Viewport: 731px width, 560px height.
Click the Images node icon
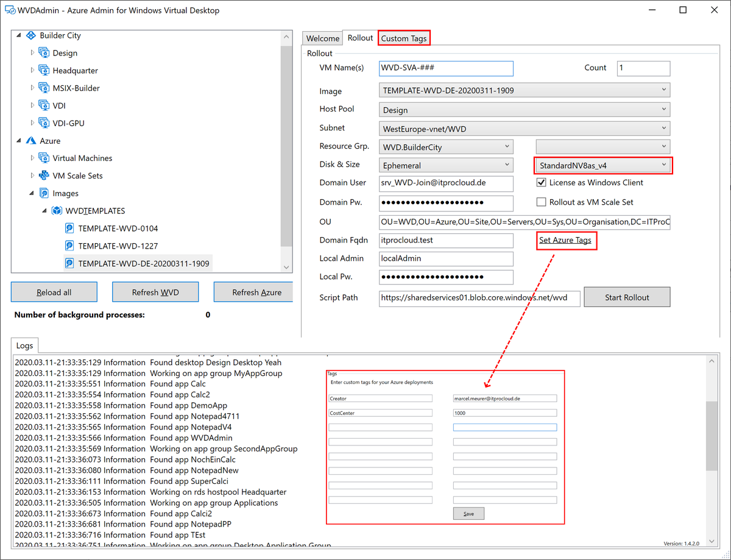pyautogui.click(x=44, y=193)
